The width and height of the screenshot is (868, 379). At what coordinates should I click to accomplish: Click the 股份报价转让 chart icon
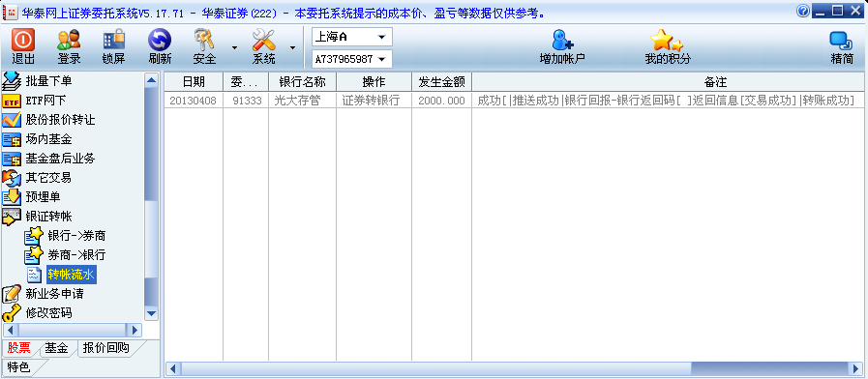tap(12, 120)
